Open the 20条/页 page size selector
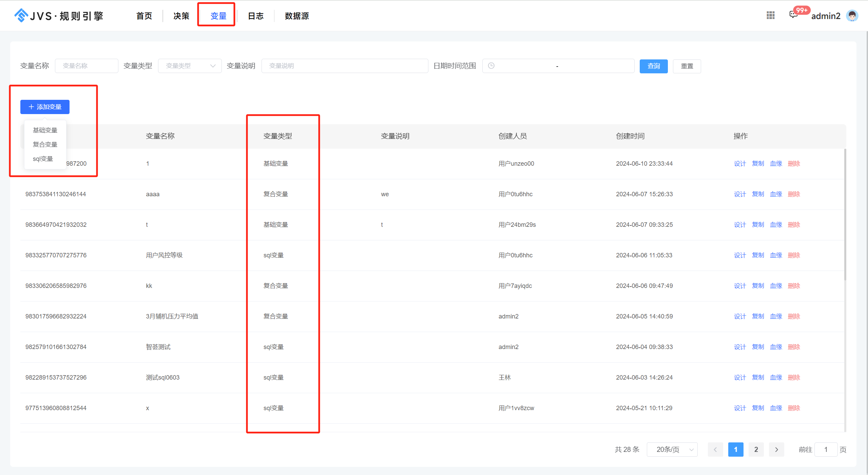Screen dimensions: 868x475 672,450
